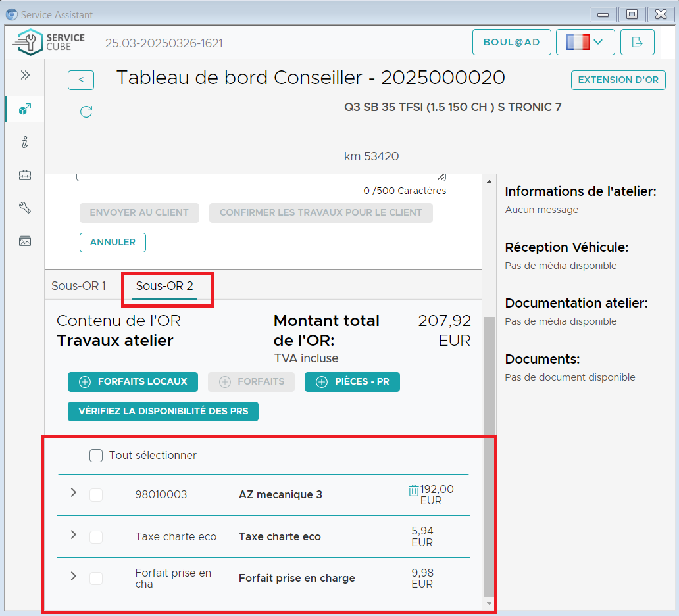Screen dimensions: 679x616
Task: Switch to the Sous-OR 1 tab
Action: [79, 286]
